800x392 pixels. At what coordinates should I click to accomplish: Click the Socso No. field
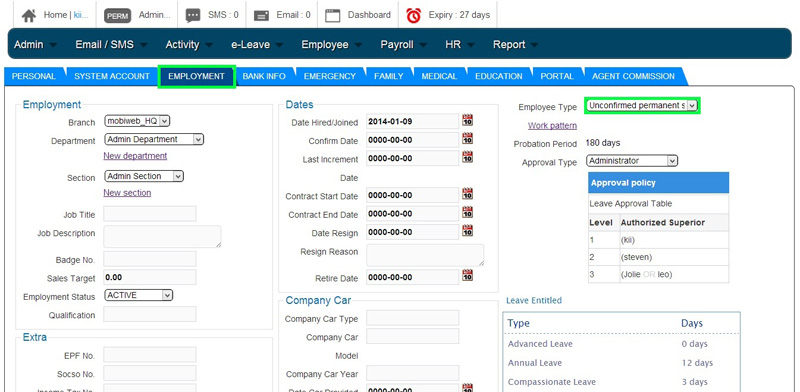pos(149,373)
